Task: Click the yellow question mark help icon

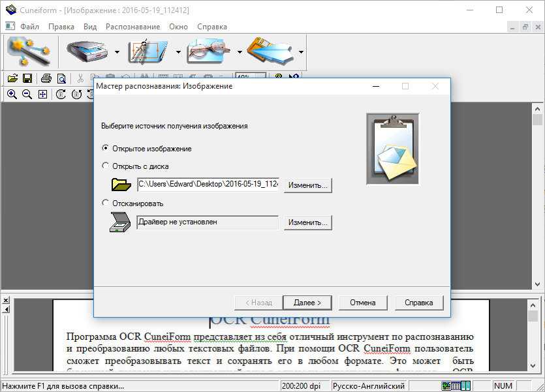Action: tap(278, 76)
